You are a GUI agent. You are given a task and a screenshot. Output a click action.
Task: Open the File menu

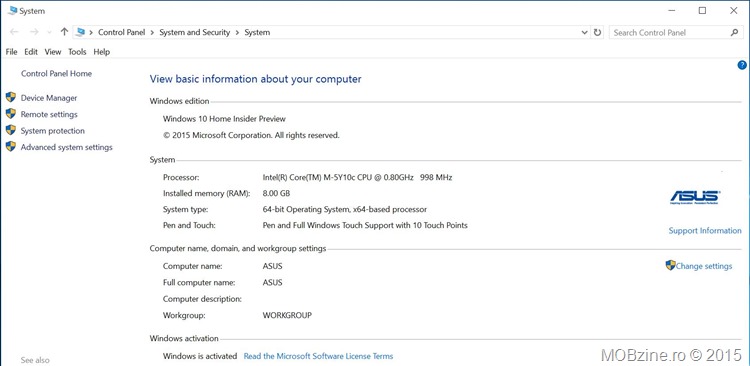11,52
